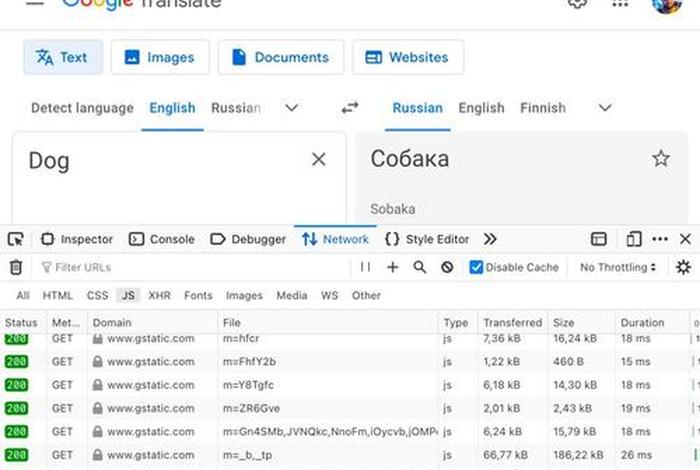Toggle Responsive Design Mode icon
The height and width of the screenshot is (470, 700).
tap(633, 239)
